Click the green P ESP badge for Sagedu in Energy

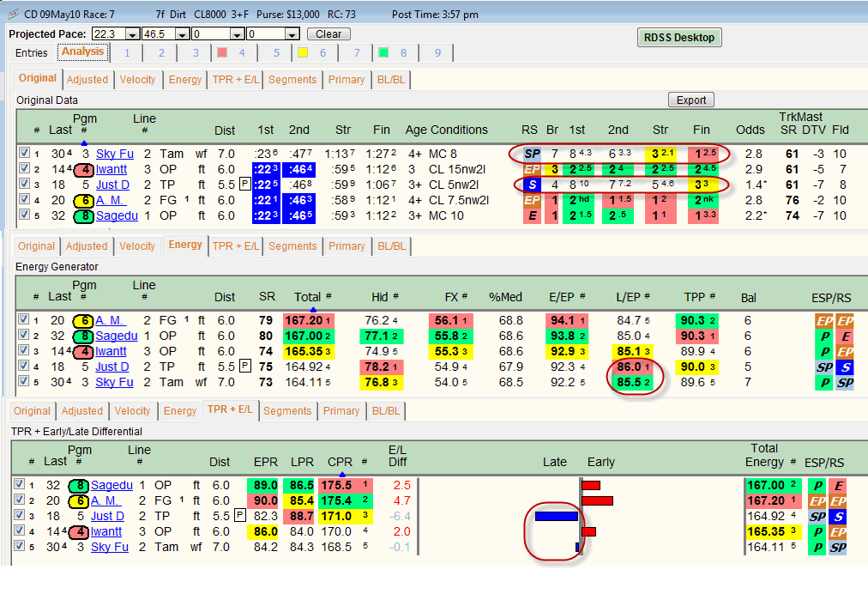pos(823,336)
